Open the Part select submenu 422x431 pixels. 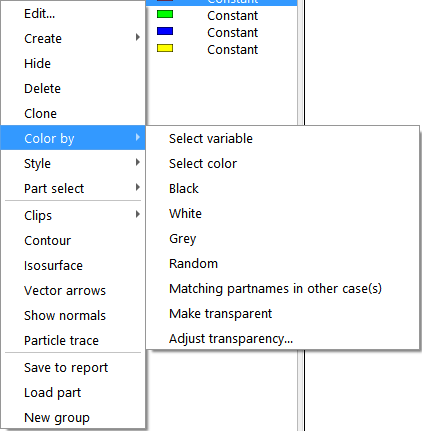73,188
